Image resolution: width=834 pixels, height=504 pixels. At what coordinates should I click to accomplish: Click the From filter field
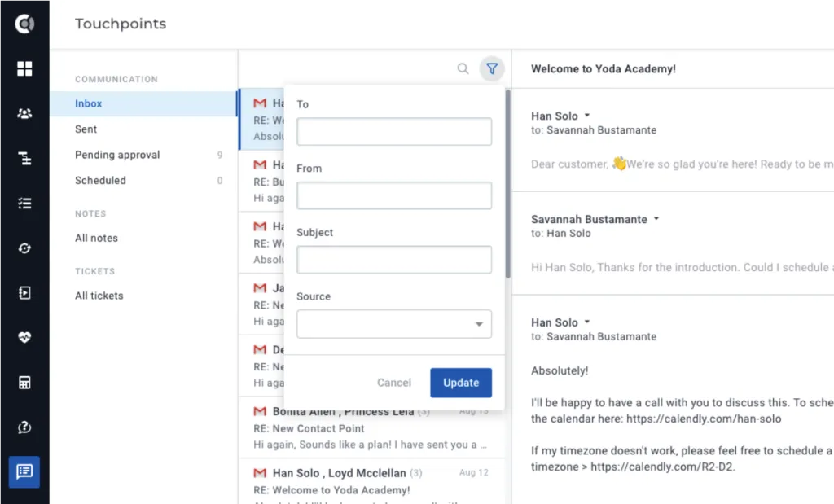click(394, 195)
